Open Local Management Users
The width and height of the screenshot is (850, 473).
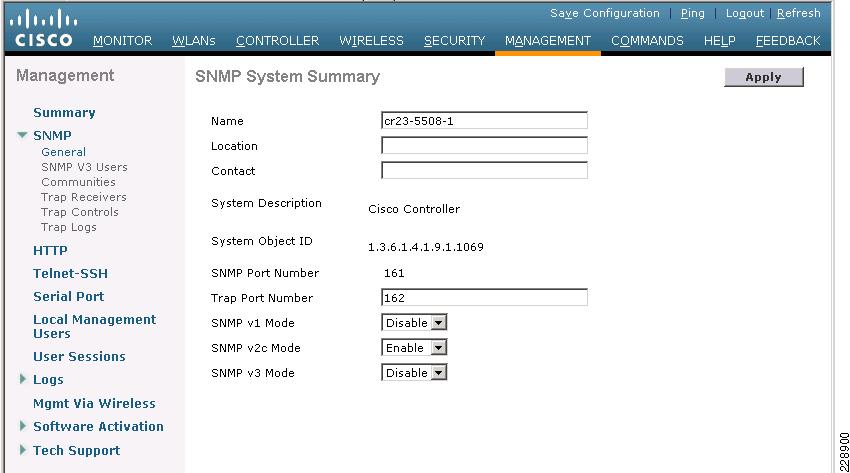[x=94, y=327]
